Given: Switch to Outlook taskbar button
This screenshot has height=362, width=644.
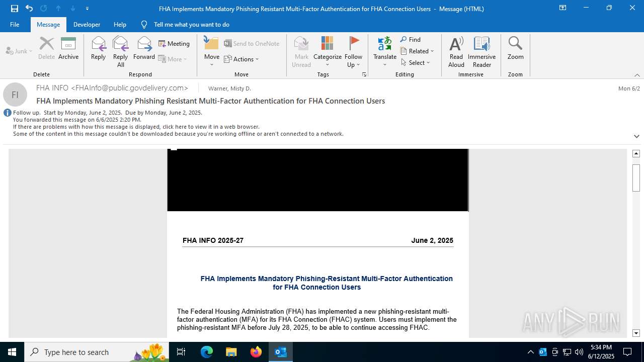Looking at the screenshot, I should pyautogui.click(x=281, y=352).
